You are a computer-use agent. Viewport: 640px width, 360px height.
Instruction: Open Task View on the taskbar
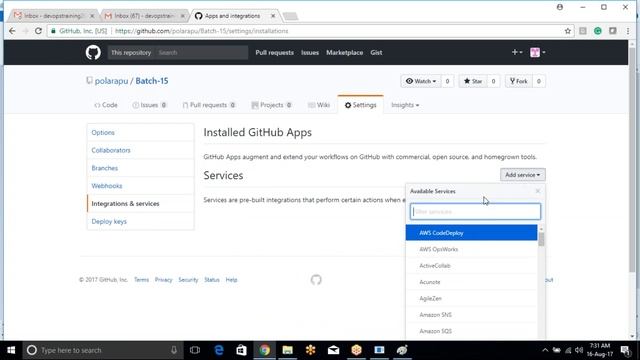195,350
